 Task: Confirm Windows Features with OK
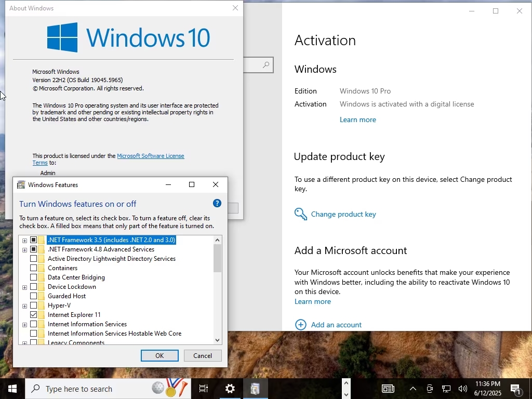pos(159,355)
